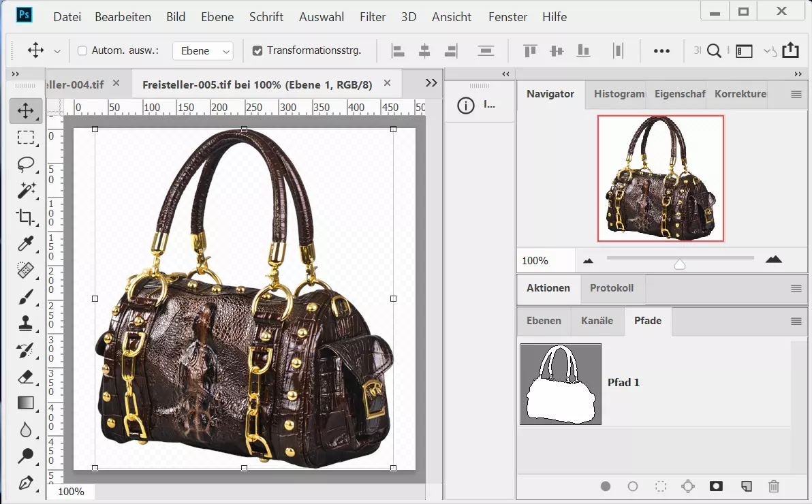Select the Clone Stamp tool
Screen dimensions: 812x504
pos(26,324)
